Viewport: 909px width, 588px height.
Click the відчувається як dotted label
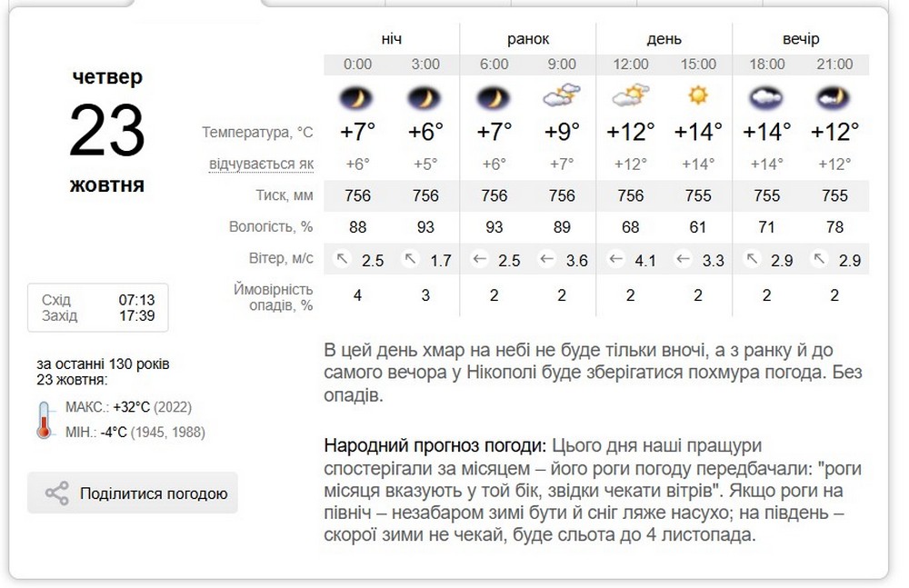pyautogui.click(x=261, y=164)
